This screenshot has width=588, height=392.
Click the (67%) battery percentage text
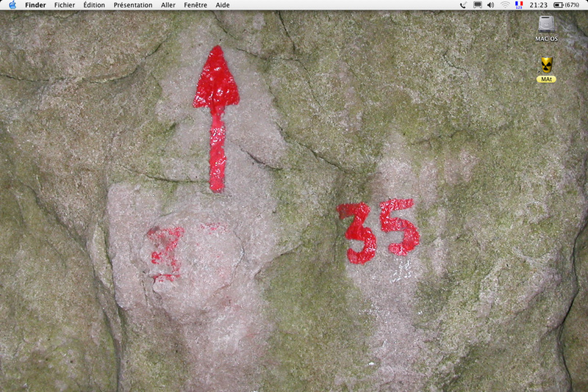[x=573, y=5]
